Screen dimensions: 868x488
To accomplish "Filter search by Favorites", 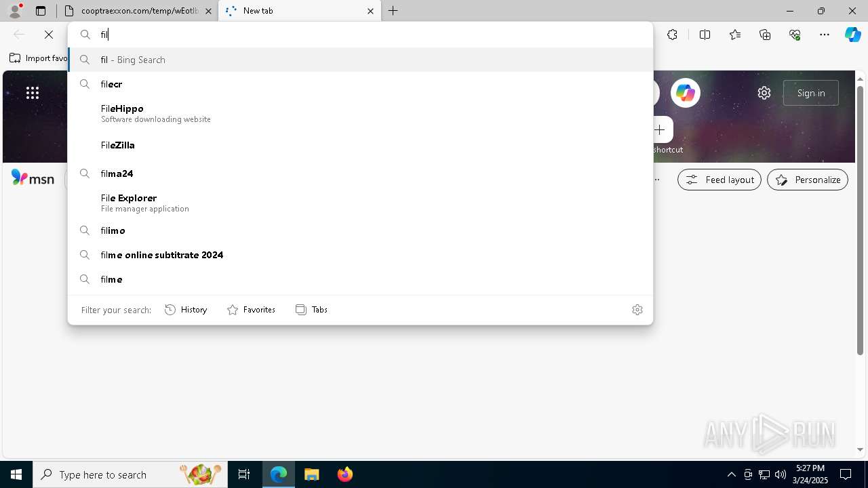I will click(251, 310).
